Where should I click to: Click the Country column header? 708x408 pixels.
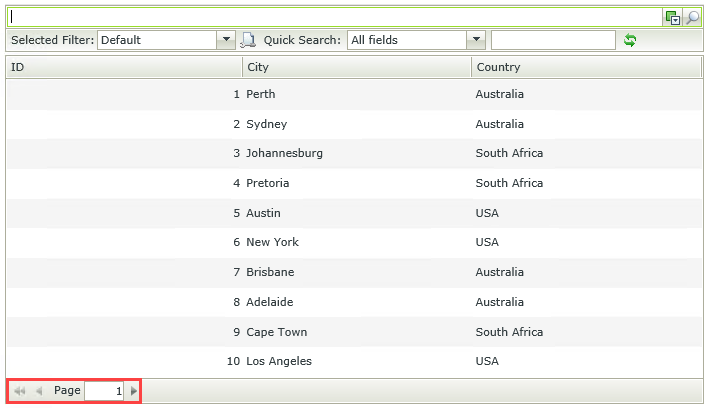click(x=586, y=67)
